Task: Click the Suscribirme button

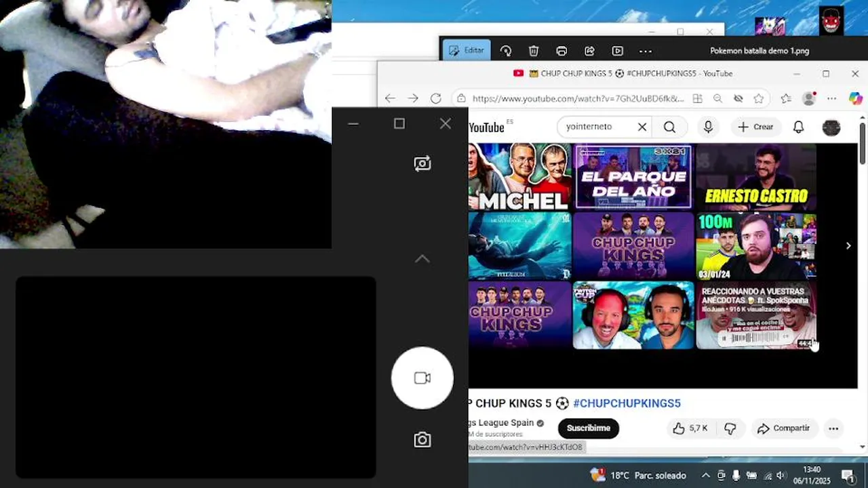Action: pos(588,428)
